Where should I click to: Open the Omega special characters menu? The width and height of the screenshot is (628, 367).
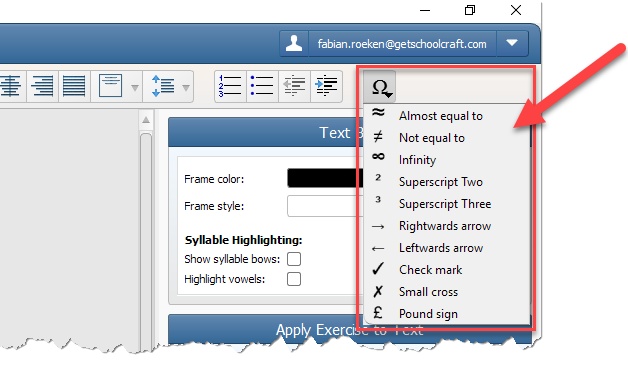380,87
